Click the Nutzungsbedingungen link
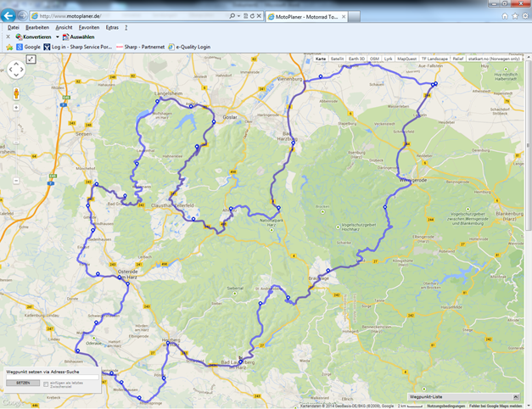Image resolution: width=532 pixels, height=409 pixels. pos(445,406)
